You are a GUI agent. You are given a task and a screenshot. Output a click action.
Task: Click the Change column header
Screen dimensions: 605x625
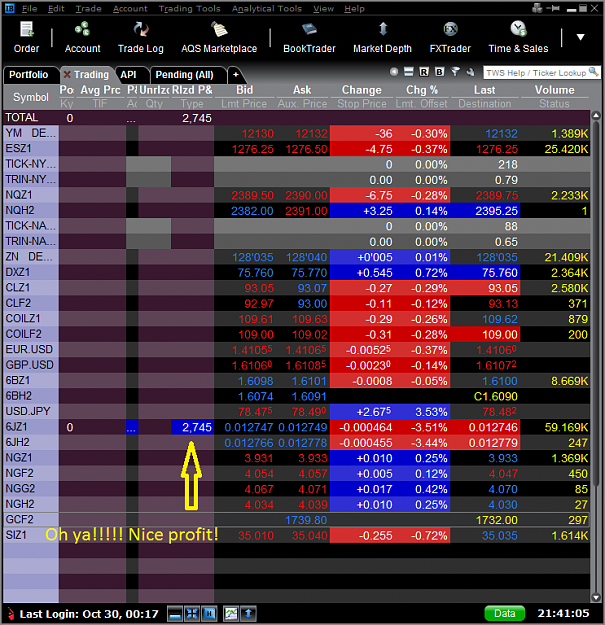pyautogui.click(x=361, y=90)
